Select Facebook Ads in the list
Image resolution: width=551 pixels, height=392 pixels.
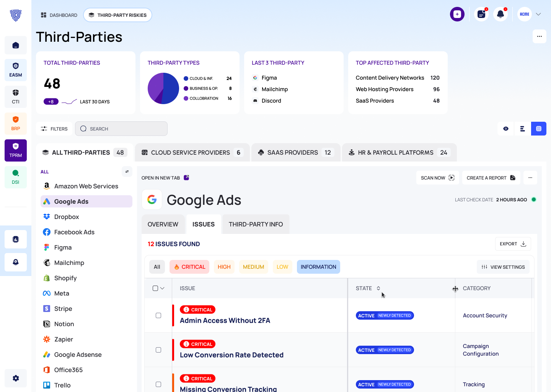pyautogui.click(x=86, y=232)
